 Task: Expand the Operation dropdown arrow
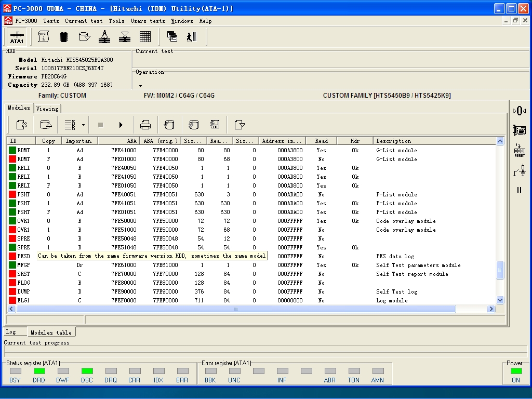[x=140, y=86]
